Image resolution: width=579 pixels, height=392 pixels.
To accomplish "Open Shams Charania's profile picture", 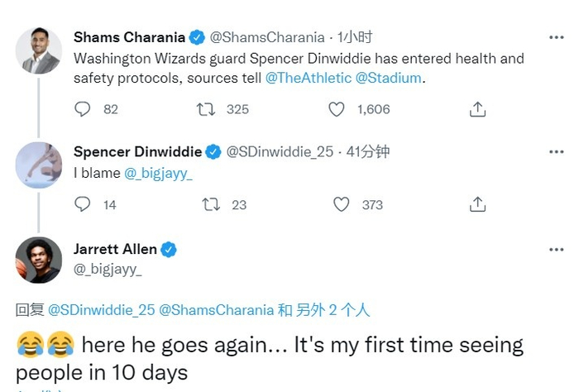I will click(39, 50).
